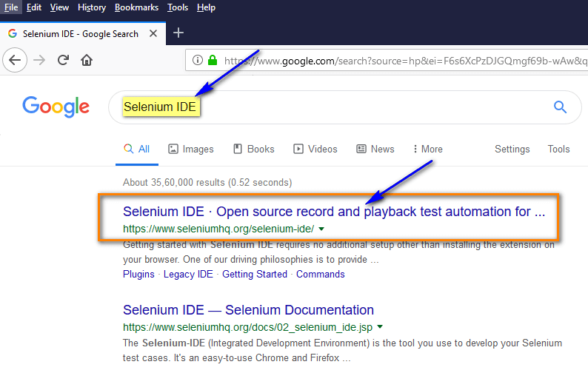
Task: Open the Plugins sitelink
Action: click(138, 275)
